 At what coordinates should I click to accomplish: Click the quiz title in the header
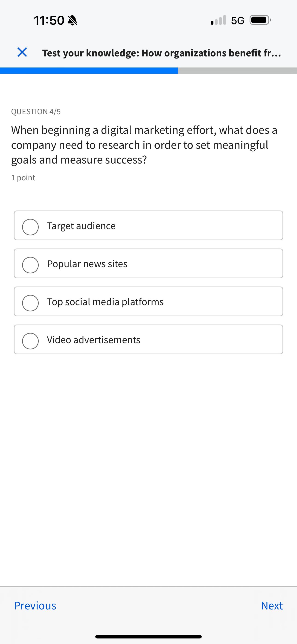click(x=161, y=53)
